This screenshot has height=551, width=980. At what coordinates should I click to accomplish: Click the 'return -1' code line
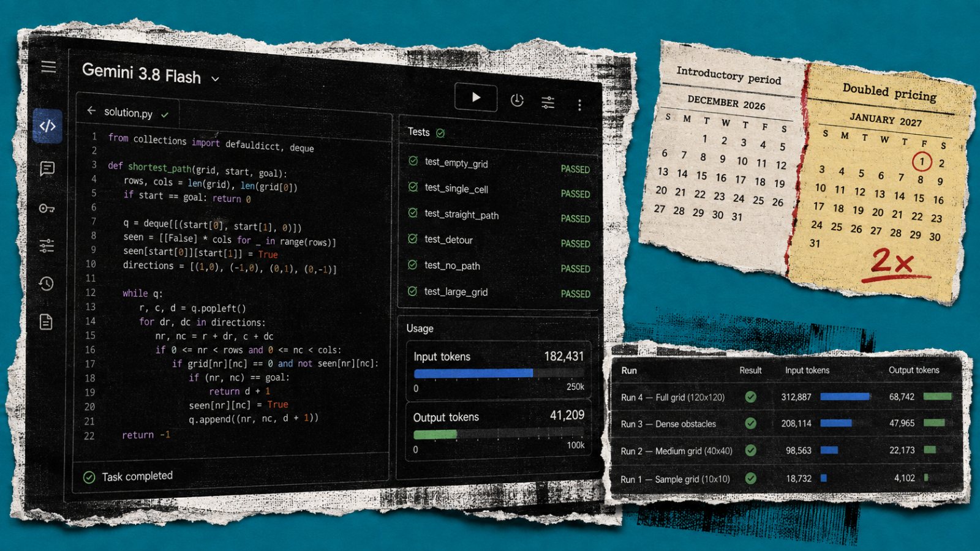146,435
